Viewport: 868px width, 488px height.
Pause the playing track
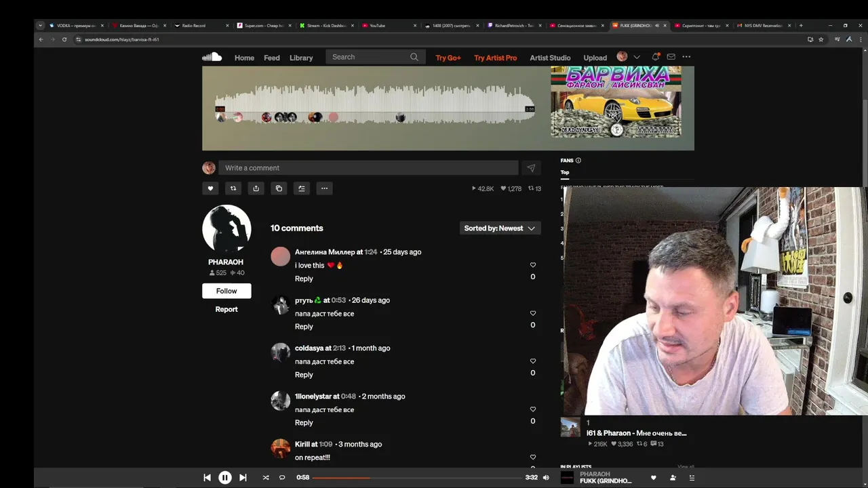click(x=225, y=478)
